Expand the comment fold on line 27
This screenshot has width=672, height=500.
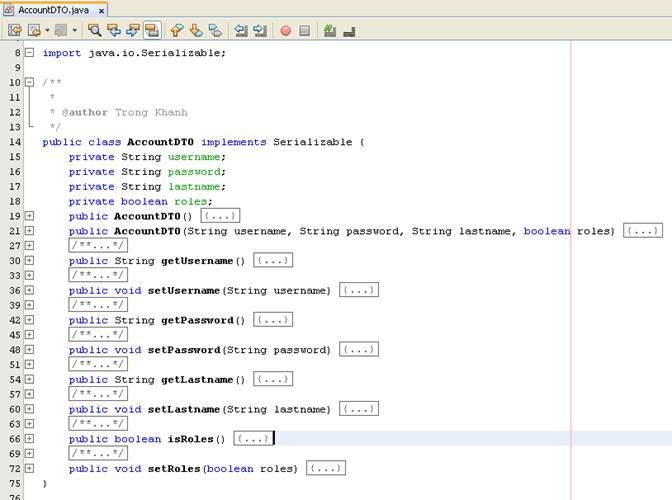(29, 246)
